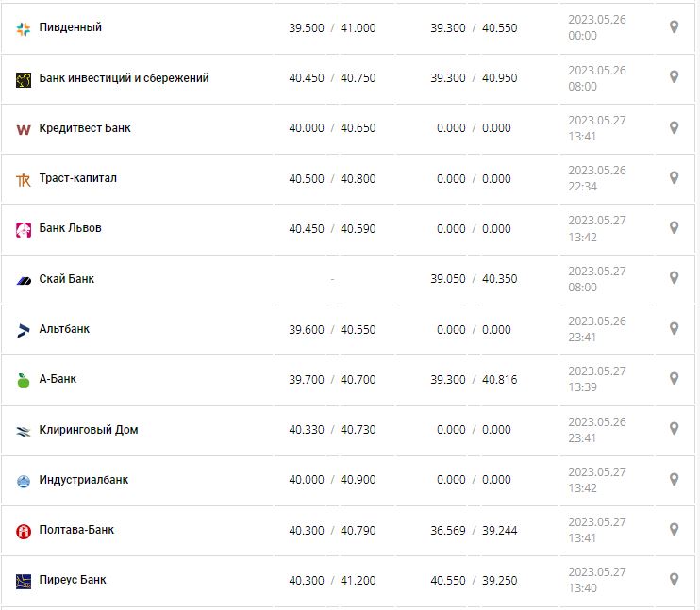700x610 pixels.
Task: Click the Полтава-Банк red logo icon
Action: pyautogui.click(x=24, y=531)
